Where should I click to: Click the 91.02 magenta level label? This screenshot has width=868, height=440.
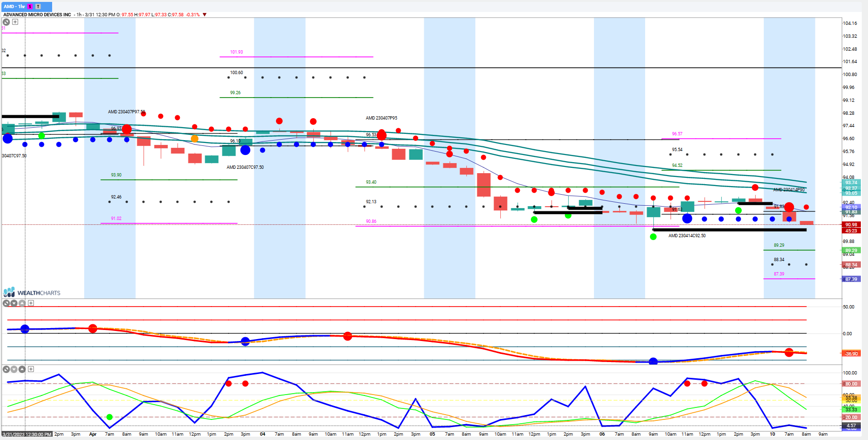click(x=116, y=219)
